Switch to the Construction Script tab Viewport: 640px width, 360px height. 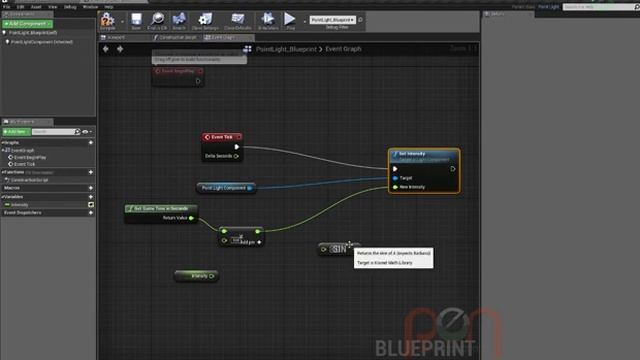pyautogui.click(x=178, y=38)
